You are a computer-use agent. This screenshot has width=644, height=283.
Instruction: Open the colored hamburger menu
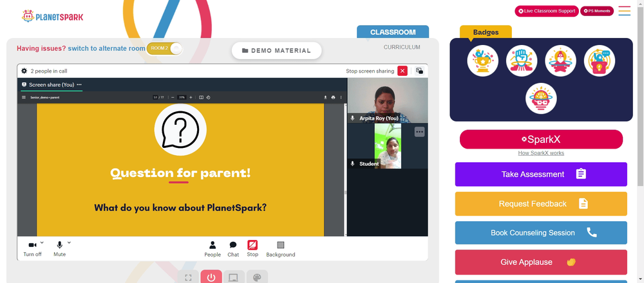[x=624, y=11]
